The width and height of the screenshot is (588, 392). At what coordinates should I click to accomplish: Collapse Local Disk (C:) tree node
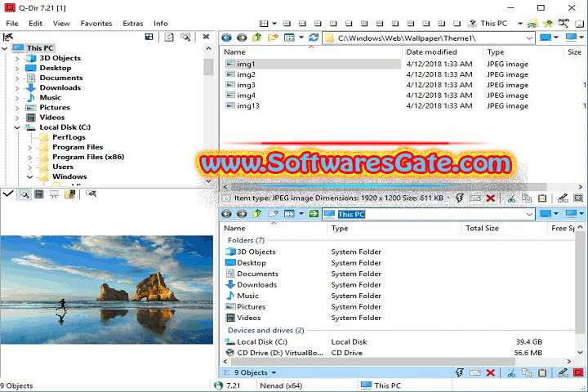[x=17, y=127]
